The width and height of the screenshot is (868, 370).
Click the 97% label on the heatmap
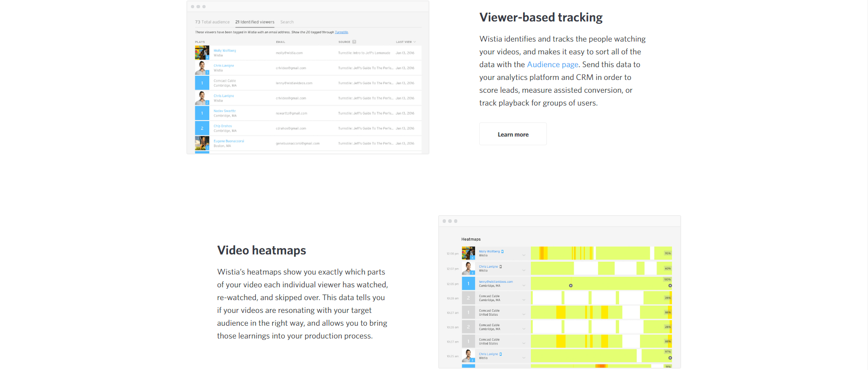(668, 352)
